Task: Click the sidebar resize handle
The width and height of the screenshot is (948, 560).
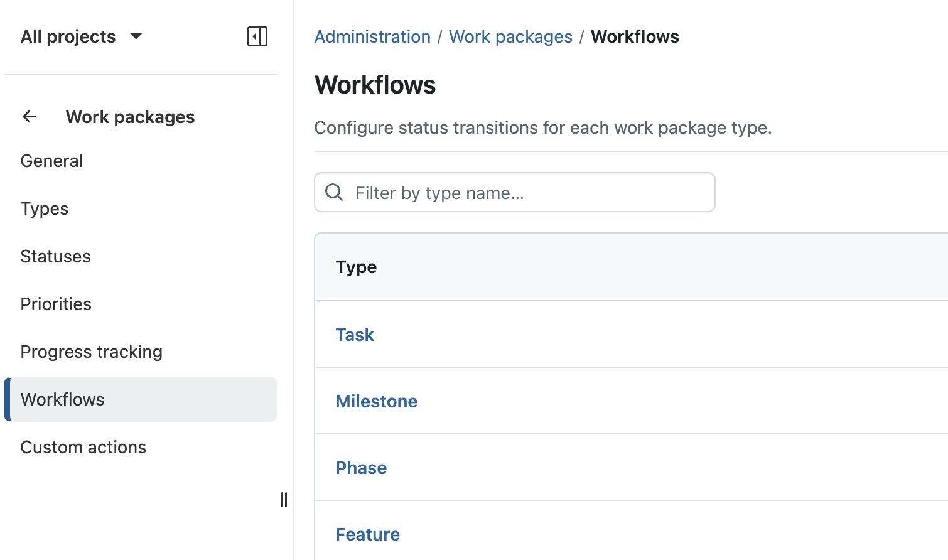Action: point(284,500)
